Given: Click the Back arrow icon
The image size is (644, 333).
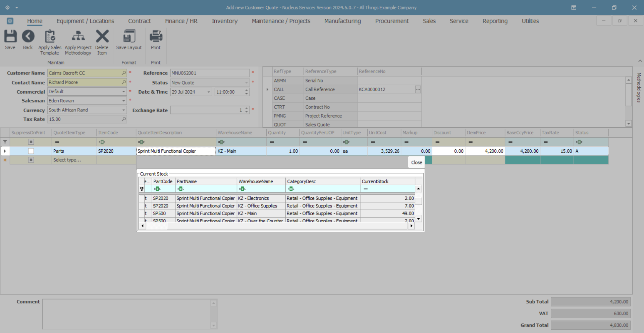Looking at the screenshot, I should click(x=28, y=37).
